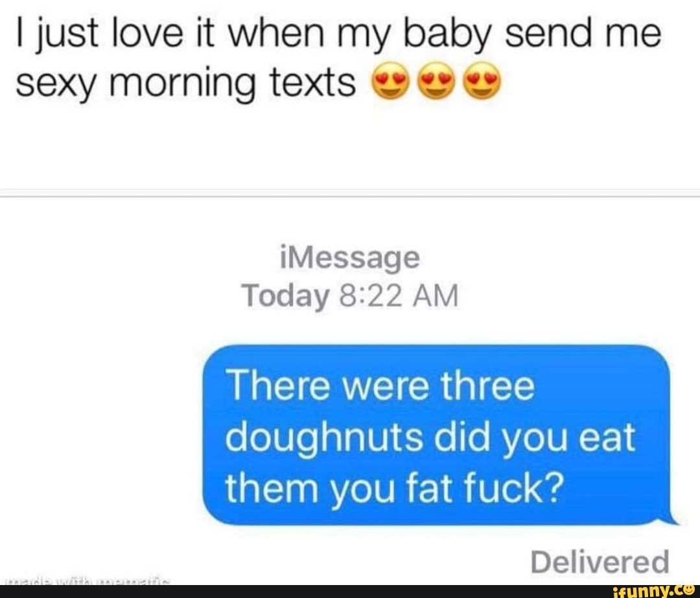
Task: Tap the ifunny.co watermark logo
Action: [653, 592]
